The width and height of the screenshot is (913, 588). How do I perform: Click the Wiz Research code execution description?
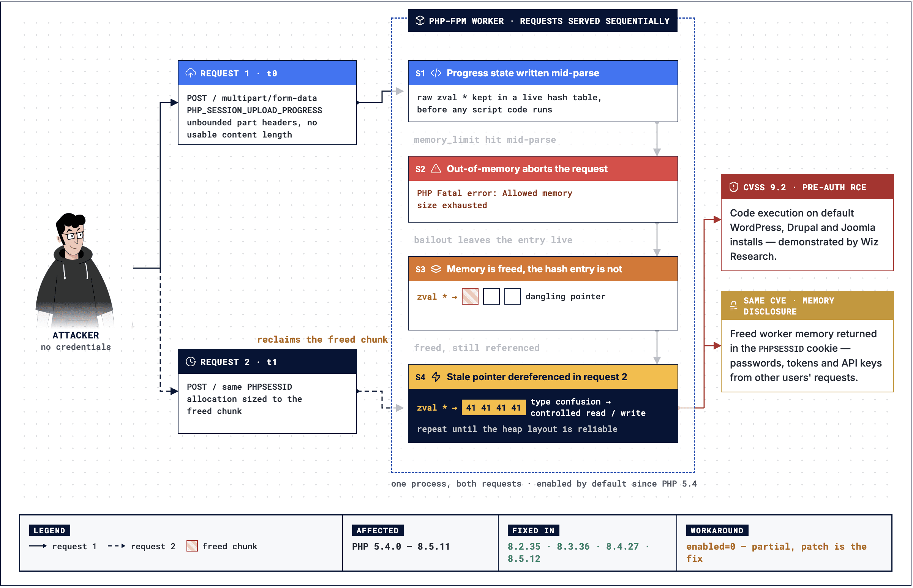[x=805, y=235]
